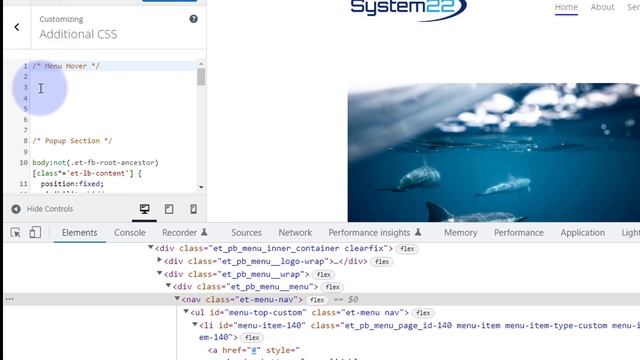This screenshot has width=640, height=360.
Task: Open the Additional CSS help icon
Action: click(x=193, y=19)
